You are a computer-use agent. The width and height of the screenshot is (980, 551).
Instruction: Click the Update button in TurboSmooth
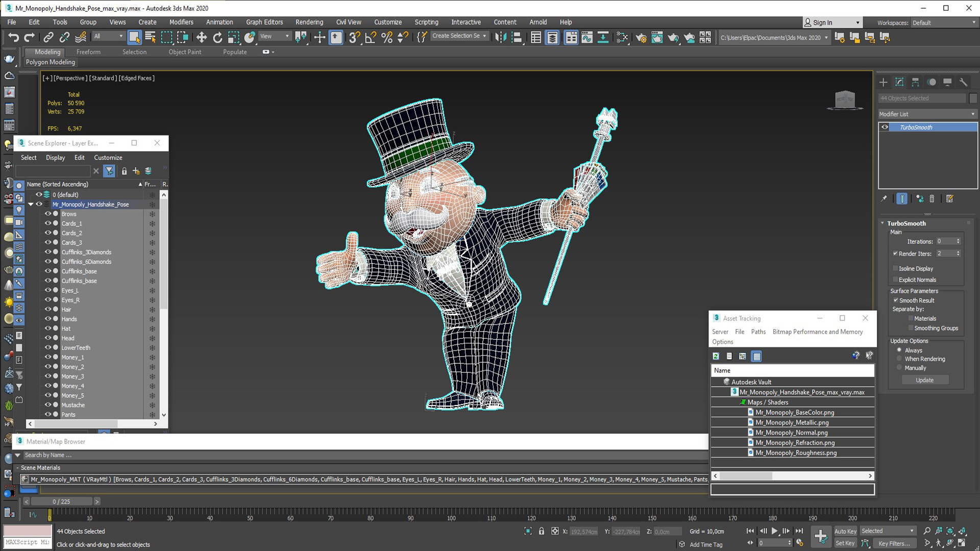pos(924,380)
